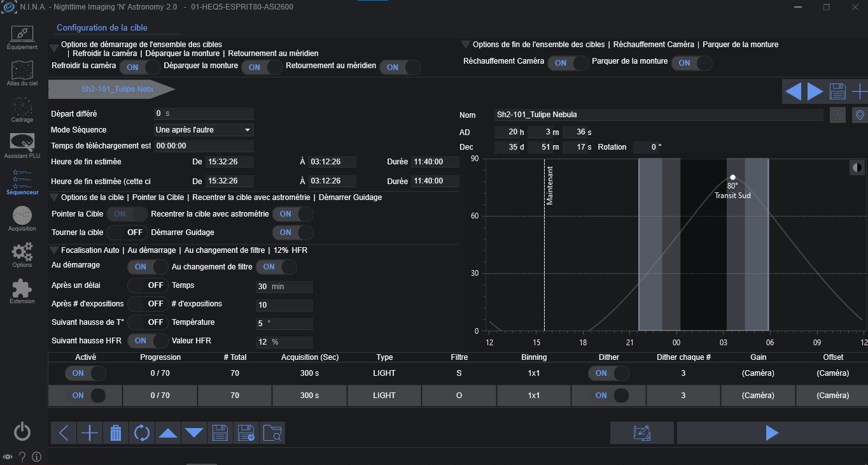Enable autofocus Après un délai switch

(148, 285)
